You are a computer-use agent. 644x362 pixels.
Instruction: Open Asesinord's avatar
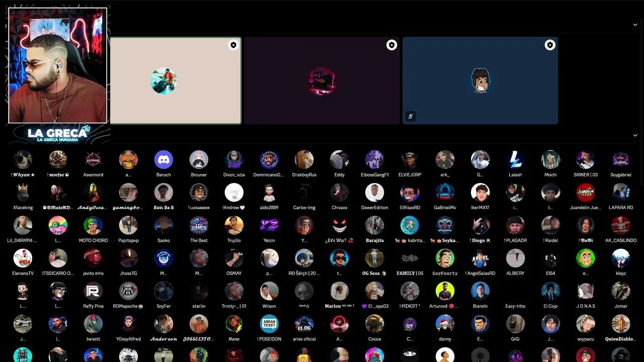coord(93,160)
